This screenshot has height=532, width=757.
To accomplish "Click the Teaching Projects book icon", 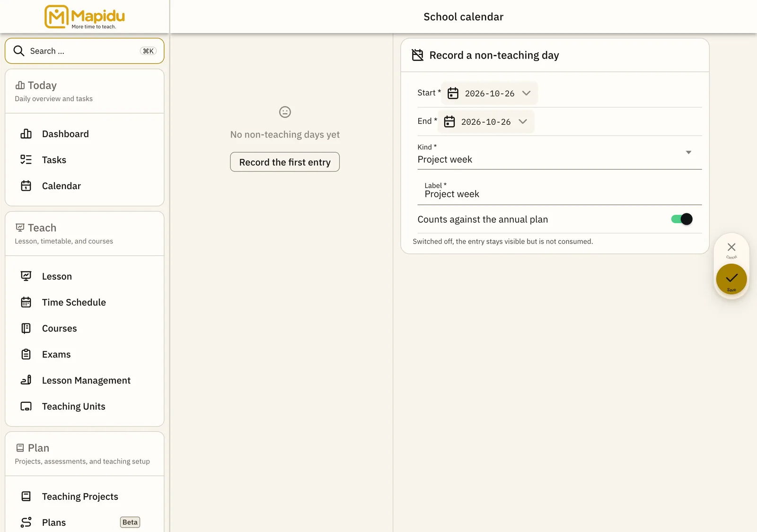I will point(26,497).
